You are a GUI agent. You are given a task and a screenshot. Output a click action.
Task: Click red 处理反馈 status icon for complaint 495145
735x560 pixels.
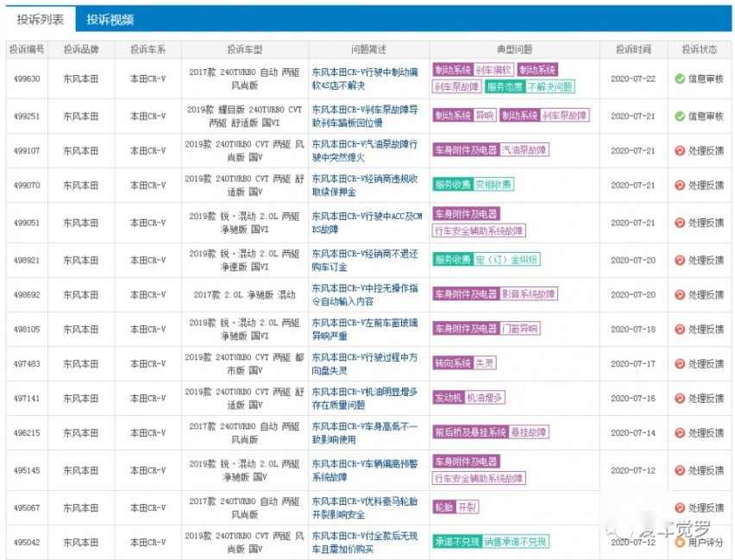click(680, 470)
